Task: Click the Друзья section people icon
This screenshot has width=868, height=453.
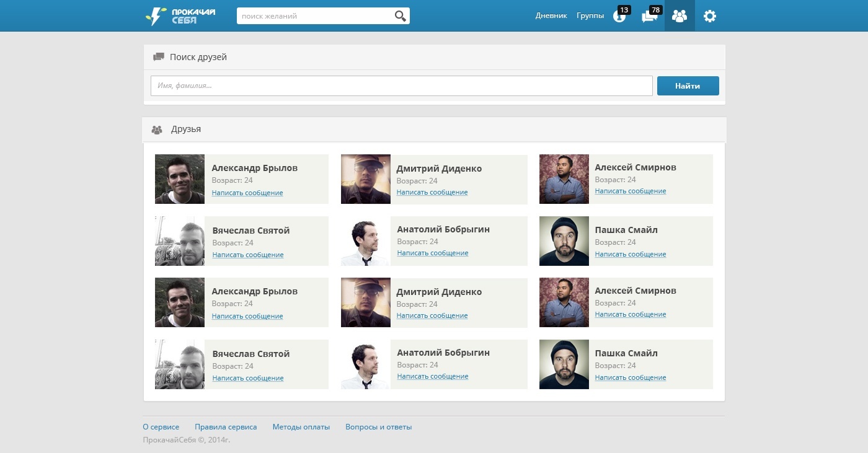Action: [157, 130]
